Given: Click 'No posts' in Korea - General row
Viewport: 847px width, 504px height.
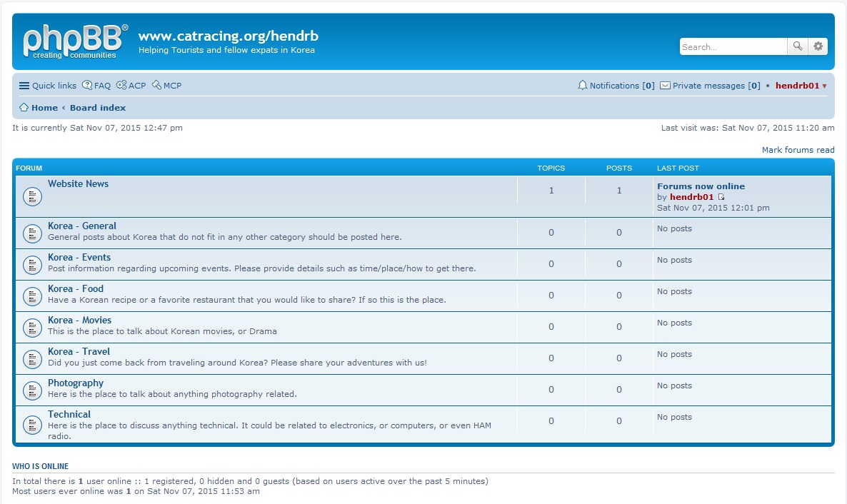Looking at the screenshot, I should [x=674, y=228].
